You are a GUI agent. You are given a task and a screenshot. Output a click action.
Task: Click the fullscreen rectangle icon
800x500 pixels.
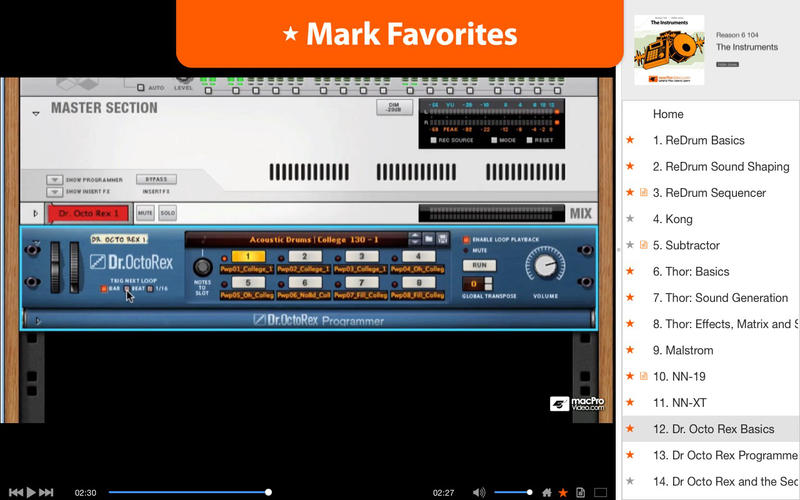point(601,492)
